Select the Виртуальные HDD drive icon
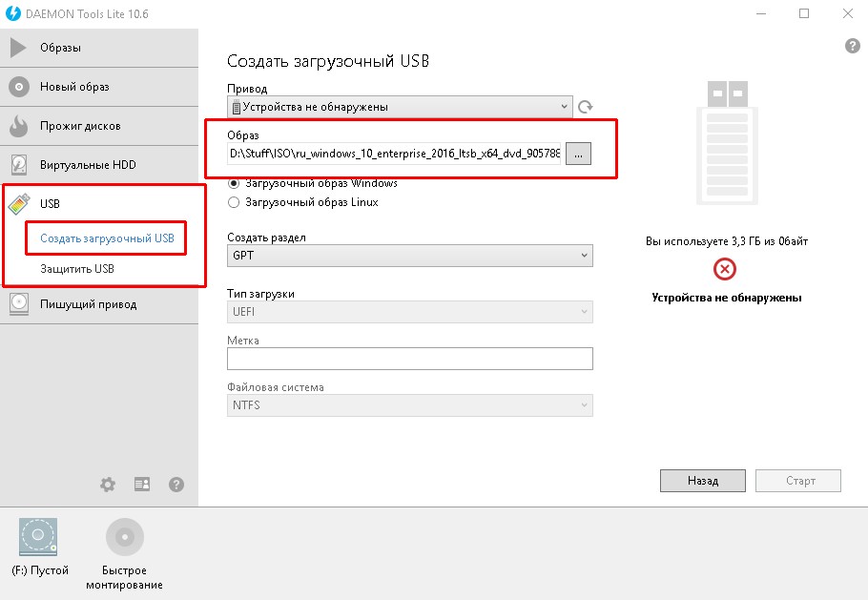The height and width of the screenshot is (600, 868). pyautogui.click(x=19, y=165)
